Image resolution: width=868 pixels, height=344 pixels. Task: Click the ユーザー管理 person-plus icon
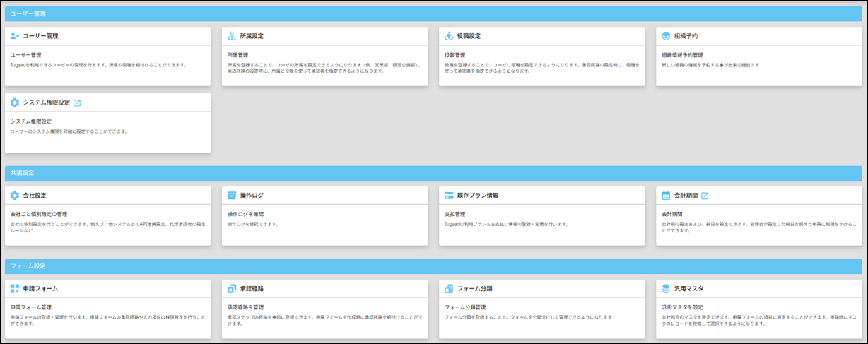click(x=15, y=36)
